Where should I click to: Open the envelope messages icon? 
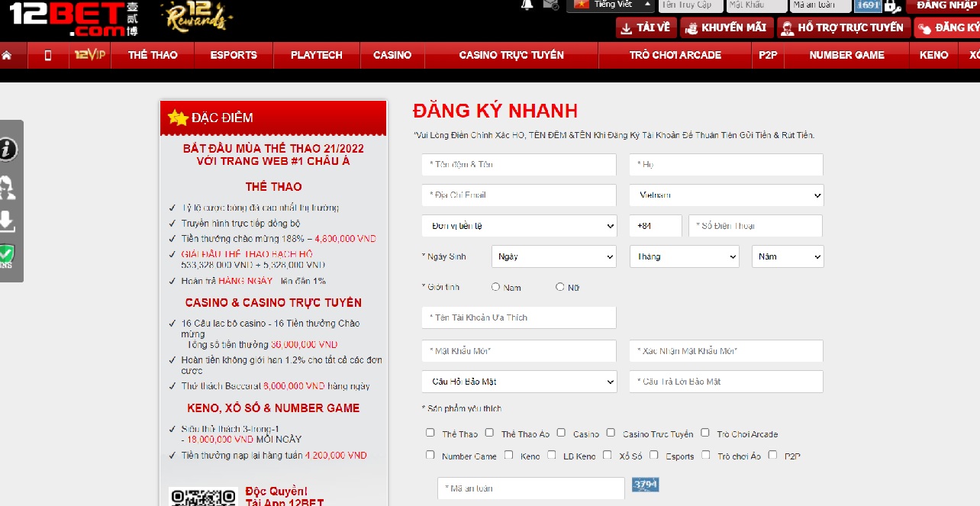551,5
